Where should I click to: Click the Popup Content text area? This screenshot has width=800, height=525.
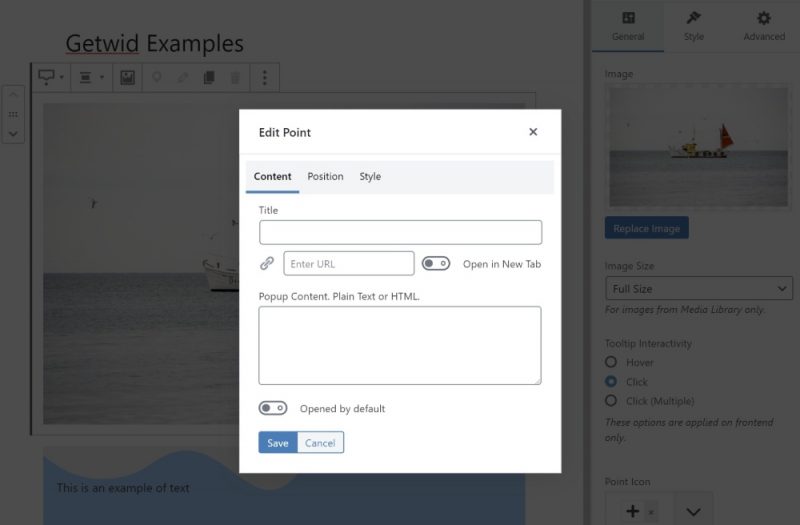tap(400, 345)
